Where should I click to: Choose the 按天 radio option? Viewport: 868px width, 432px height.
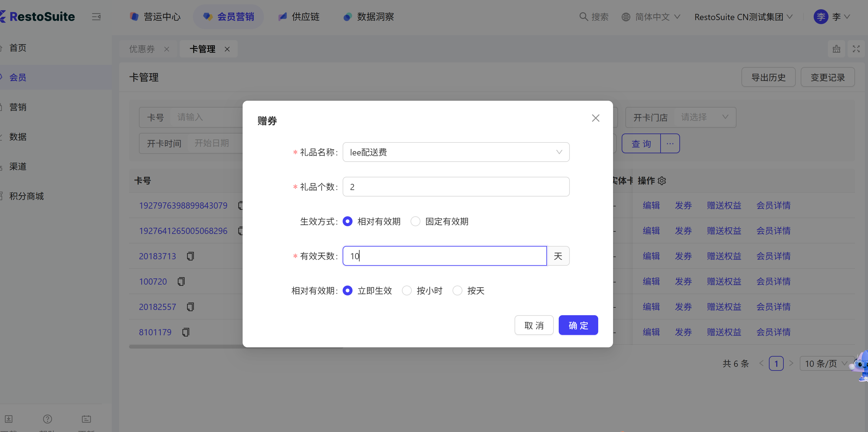[x=457, y=291]
